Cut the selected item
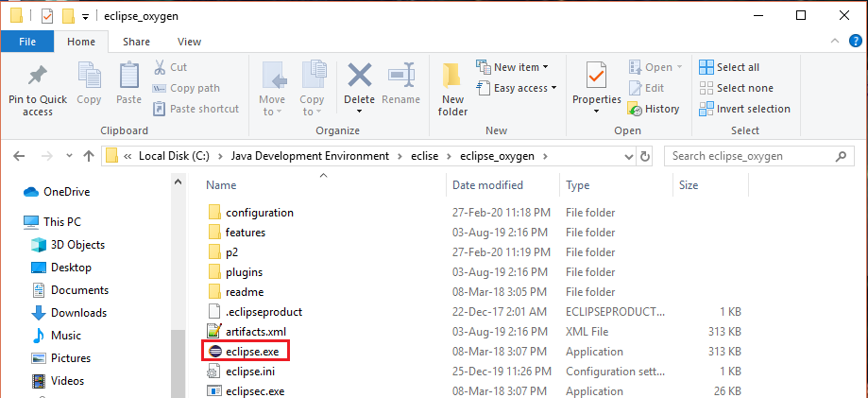This screenshot has height=398, width=868. coord(171,67)
